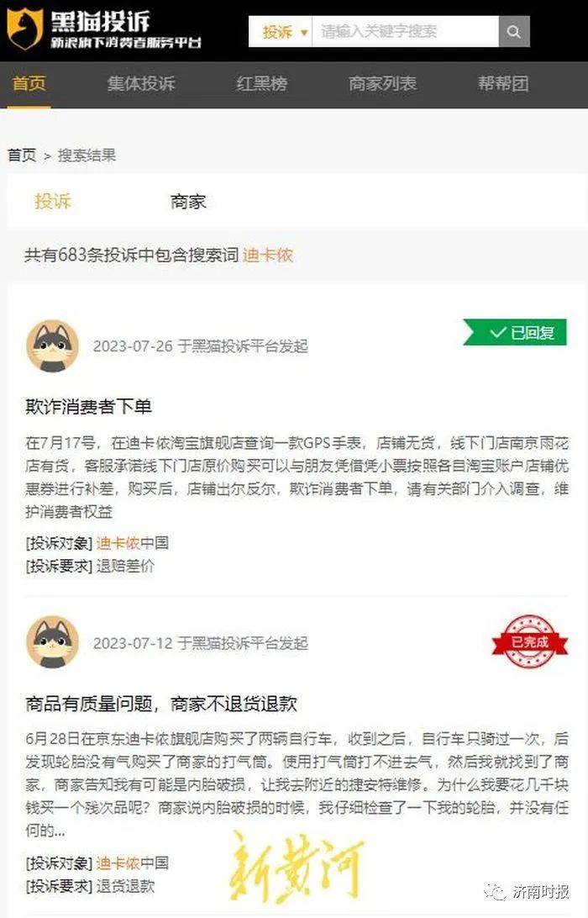Open the 集体投诉 navigation item
588x918 pixels.
141,84
